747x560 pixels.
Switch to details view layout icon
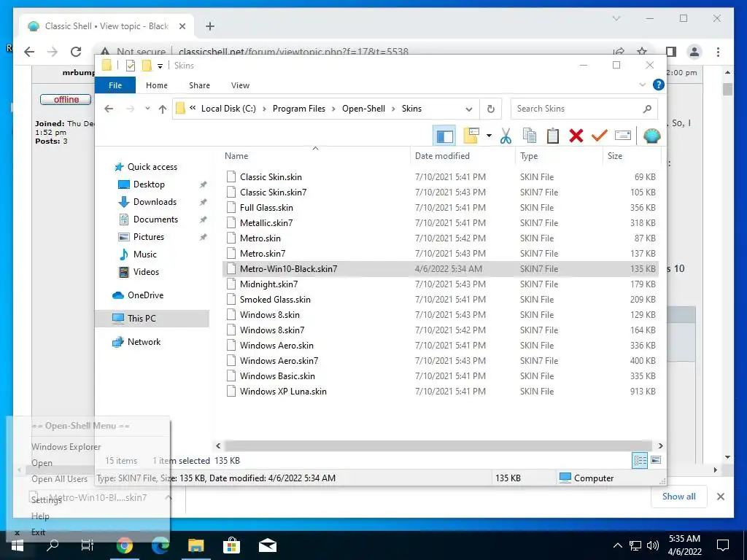[x=640, y=460]
